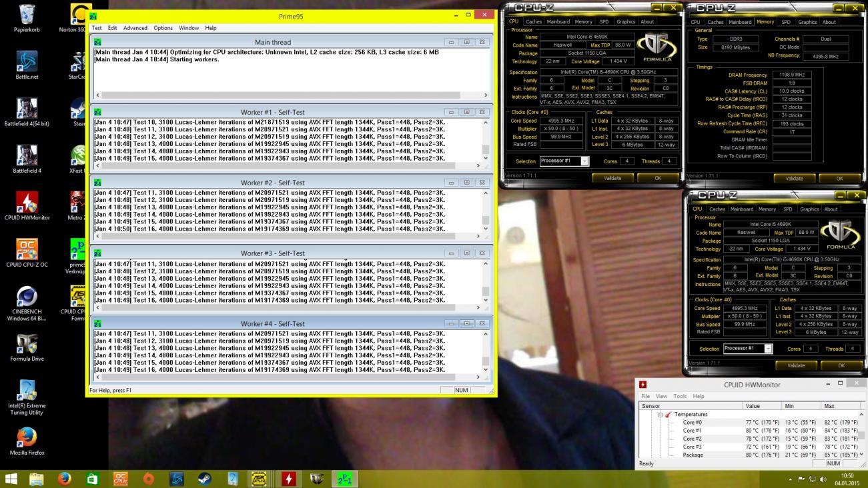This screenshot has width=868, height=488.
Task: Show hidden tray icons arrow
Action: [791, 479]
